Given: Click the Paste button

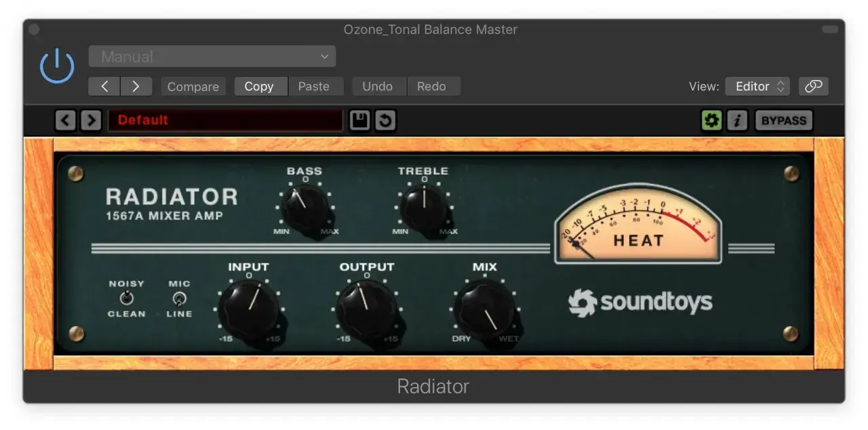Looking at the screenshot, I should pos(314,86).
